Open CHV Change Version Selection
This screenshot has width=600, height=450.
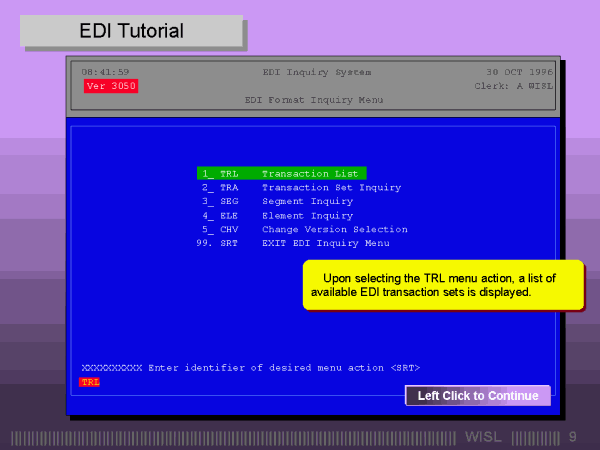pyautogui.click(x=303, y=229)
